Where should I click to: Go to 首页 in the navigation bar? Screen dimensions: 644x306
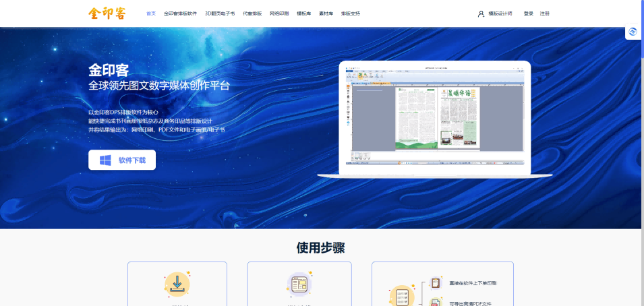[151, 13]
